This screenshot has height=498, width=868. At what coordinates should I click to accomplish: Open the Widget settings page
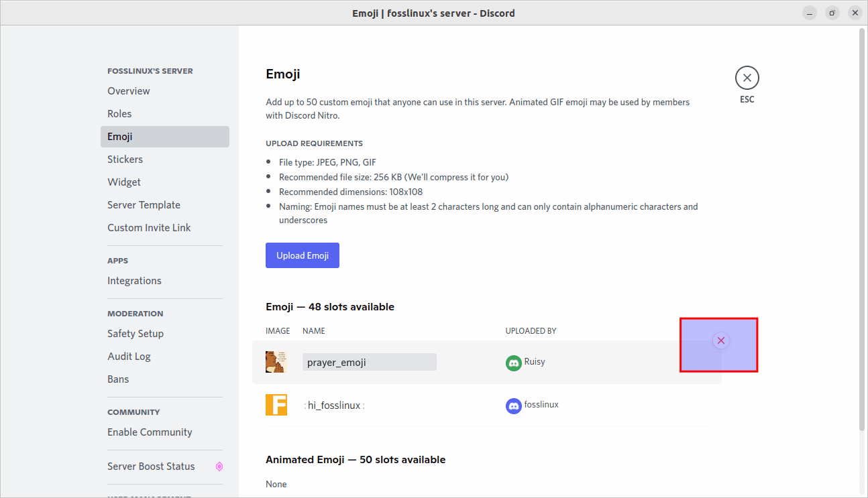pos(165,182)
